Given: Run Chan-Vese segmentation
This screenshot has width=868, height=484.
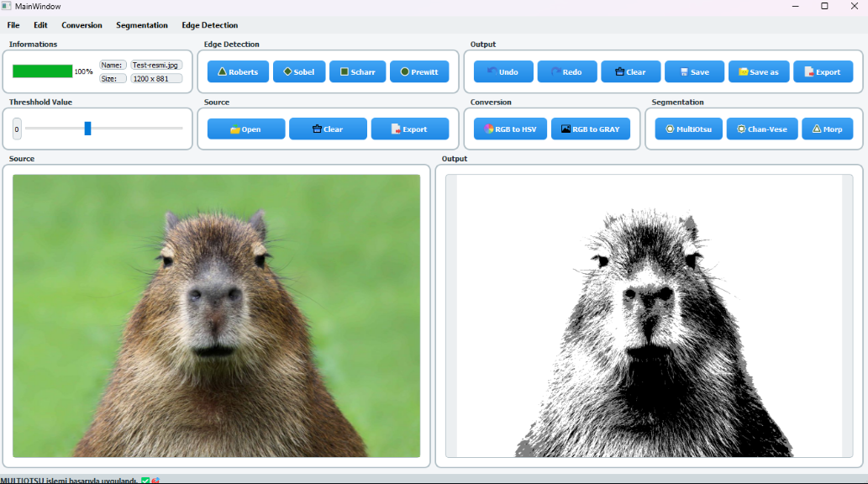Looking at the screenshot, I should pyautogui.click(x=761, y=129).
